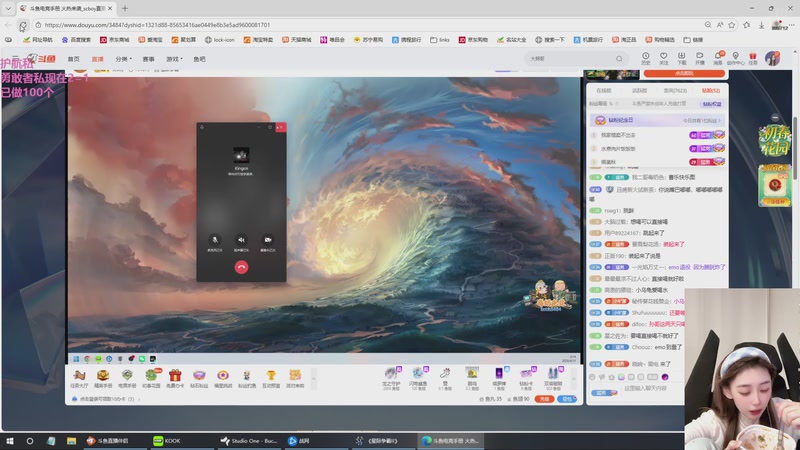
Task: Open the 开播 start streaming icon
Action: [x=699, y=58]
